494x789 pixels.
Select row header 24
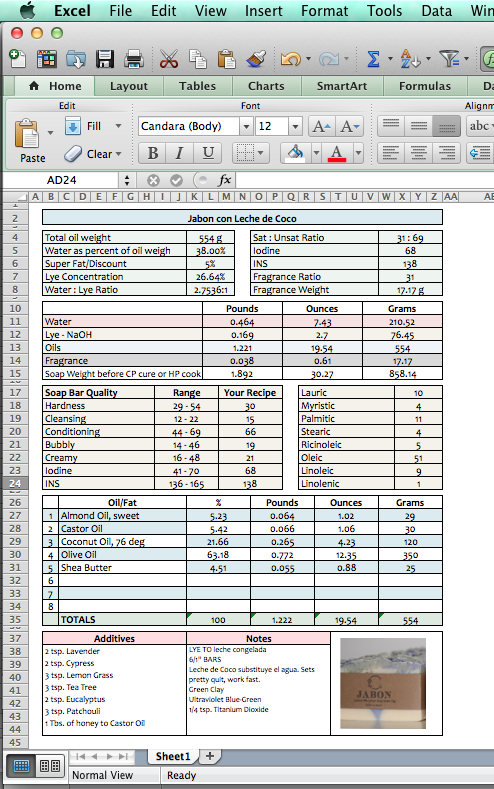(15, 484)
